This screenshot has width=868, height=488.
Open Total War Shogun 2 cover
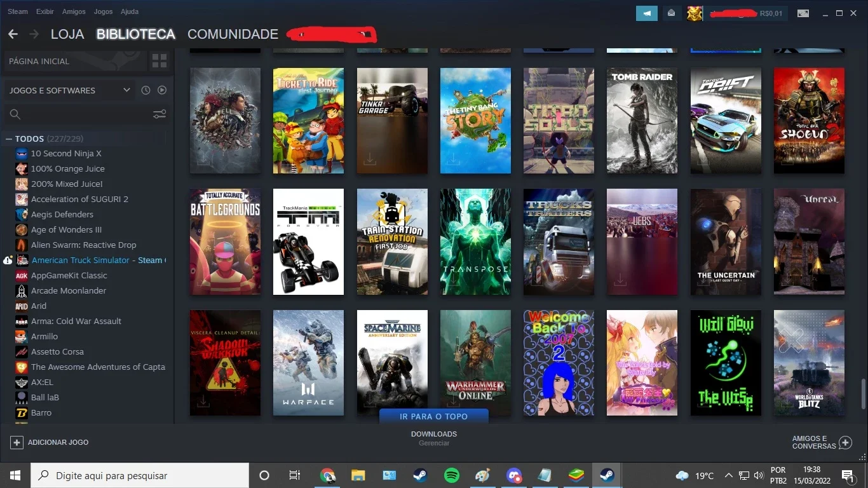coord(809,121)
